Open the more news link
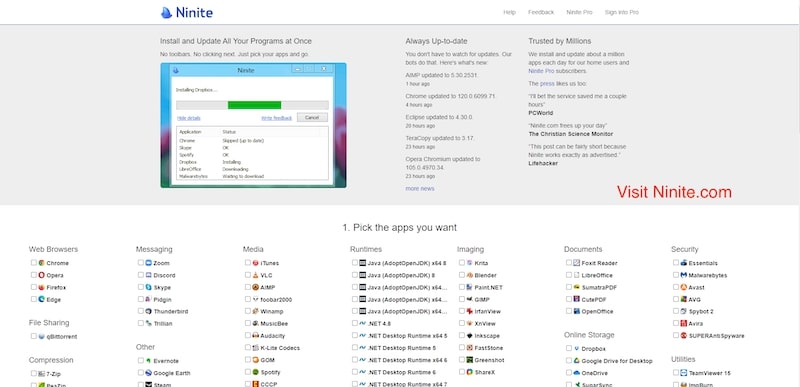This screenshot has width=800, height=387. point(420,189)
